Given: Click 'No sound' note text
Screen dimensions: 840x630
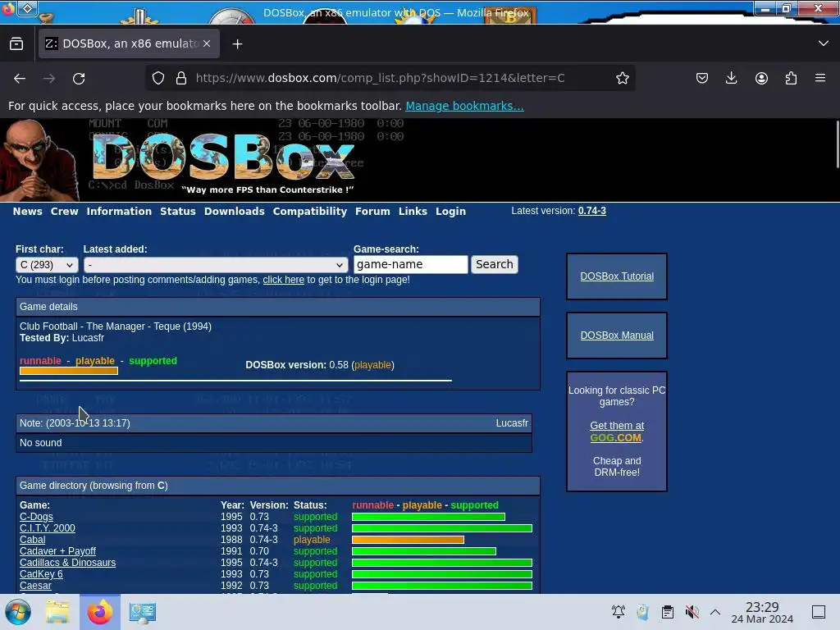Looking at the screenshot, I should point(41,443).
